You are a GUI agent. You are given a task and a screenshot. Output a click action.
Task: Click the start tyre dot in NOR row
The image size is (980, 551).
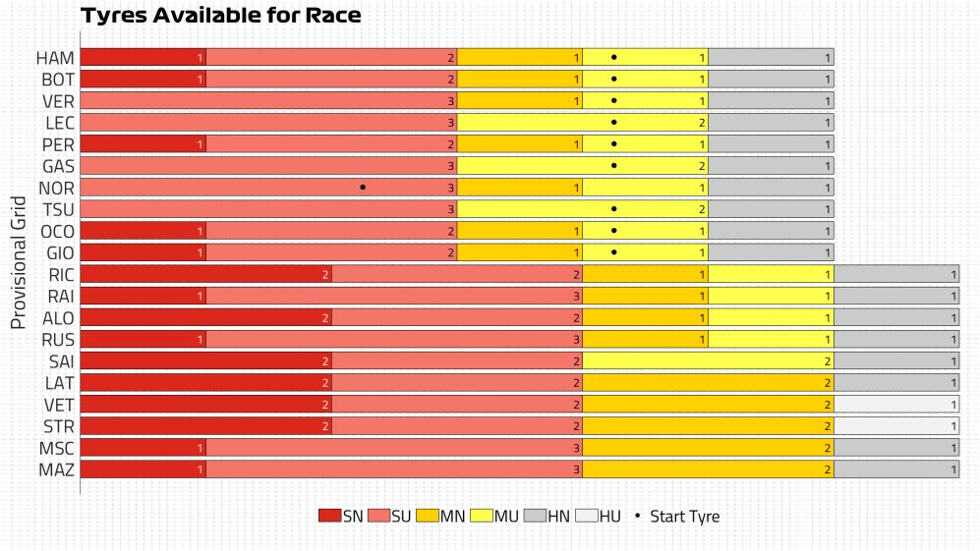363,188
